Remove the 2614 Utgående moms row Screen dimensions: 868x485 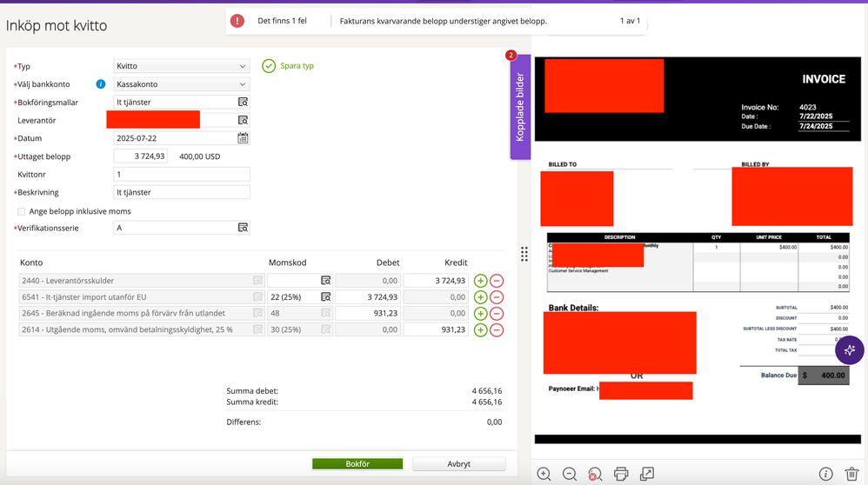click(x=497, y=329)
